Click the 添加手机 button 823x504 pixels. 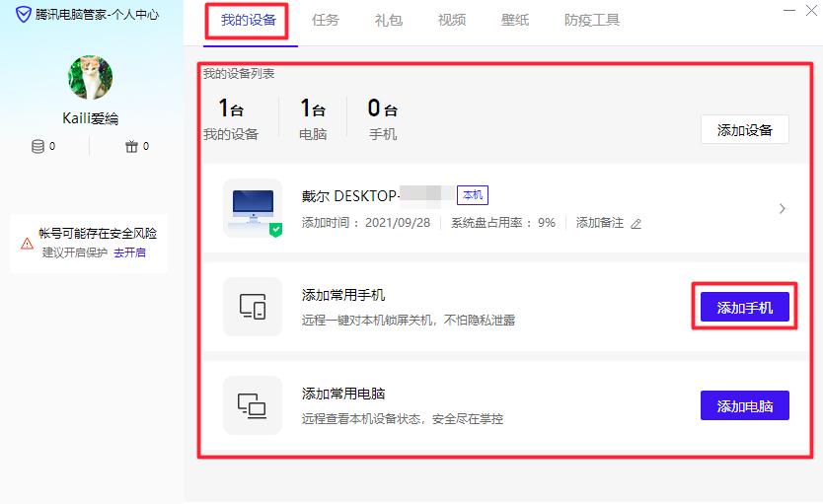(x=745, y=307)
